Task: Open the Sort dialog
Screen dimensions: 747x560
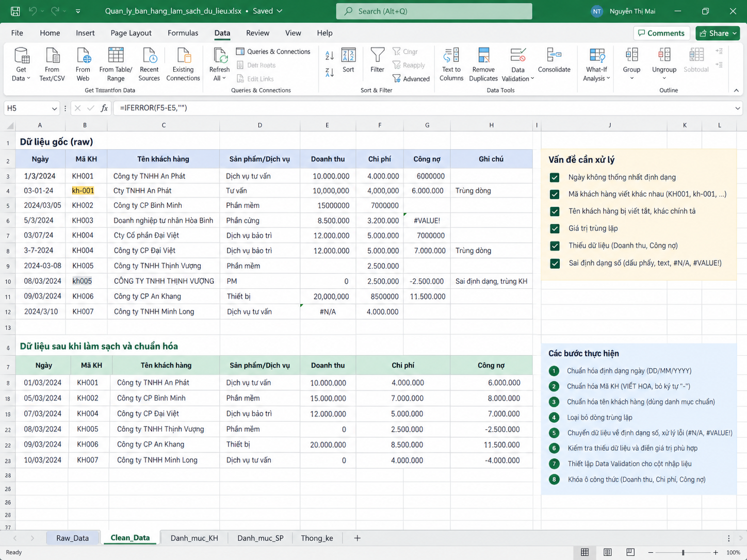Action: click(x=349, y=60)
